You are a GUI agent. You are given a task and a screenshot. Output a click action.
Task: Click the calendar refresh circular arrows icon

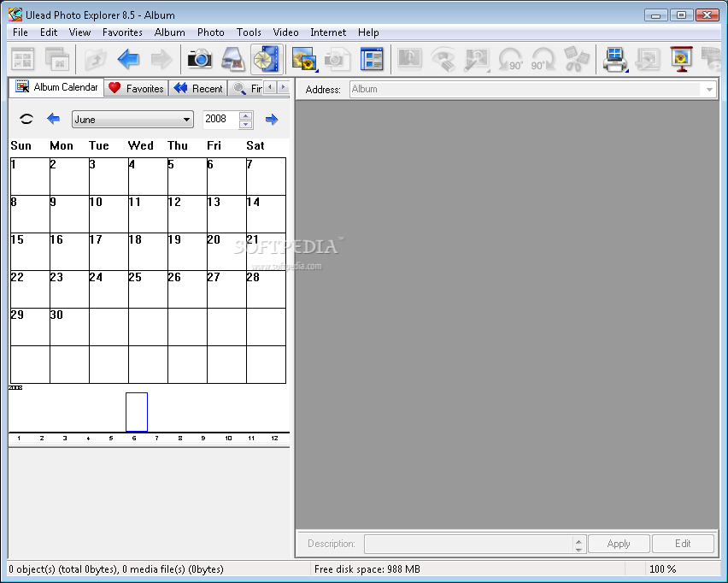(26, 120)
